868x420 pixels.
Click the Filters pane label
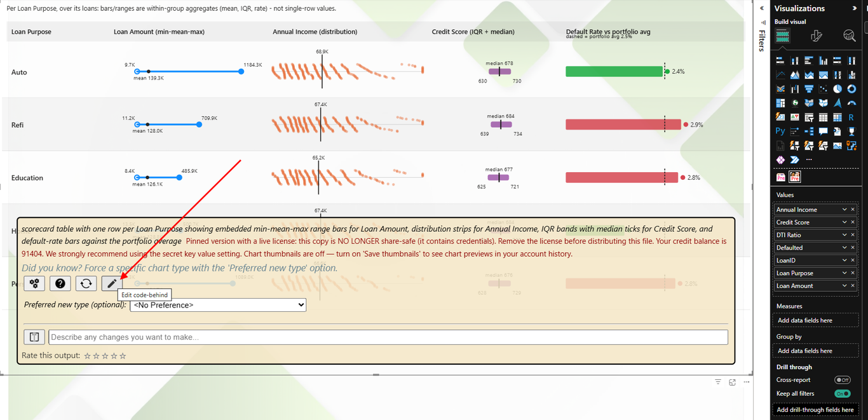[762, 40]
